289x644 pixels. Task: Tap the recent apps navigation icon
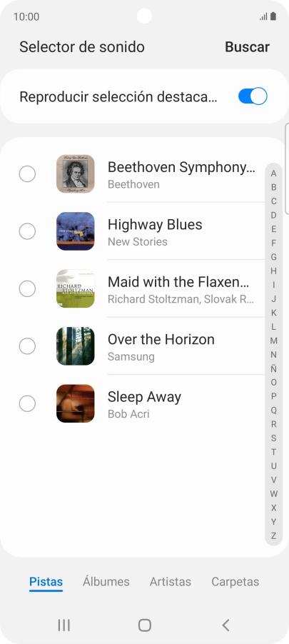[64, 625]
